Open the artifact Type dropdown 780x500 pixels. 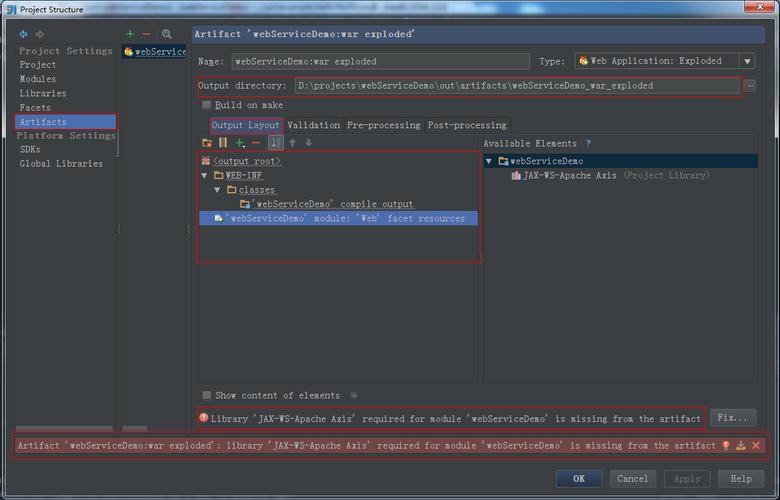[x=747, y=61]
